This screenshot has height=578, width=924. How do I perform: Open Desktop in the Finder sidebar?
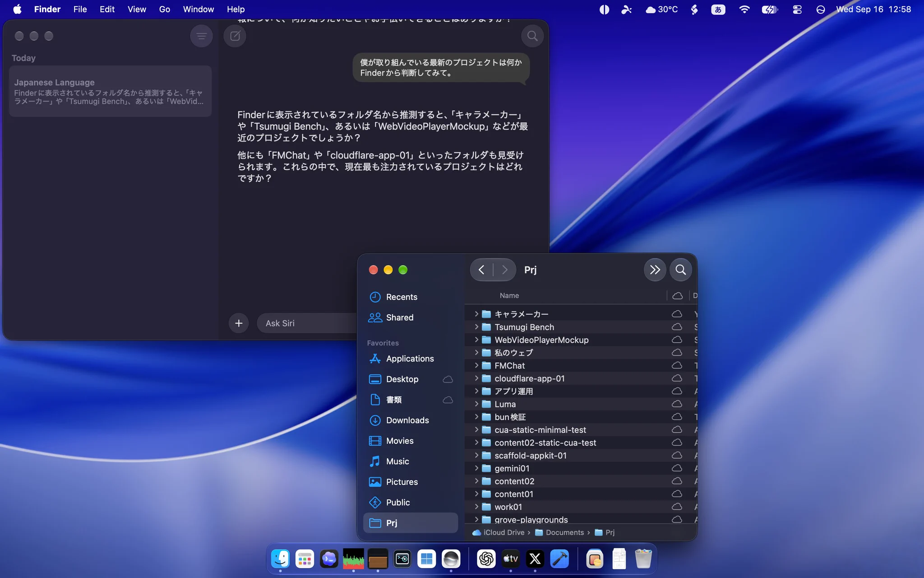point(411,379)
